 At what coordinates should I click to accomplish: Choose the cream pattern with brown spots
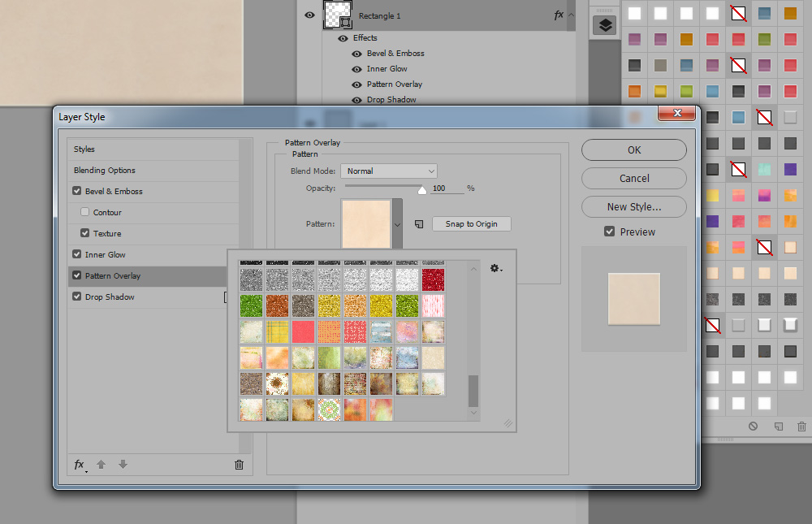point(277,383)
